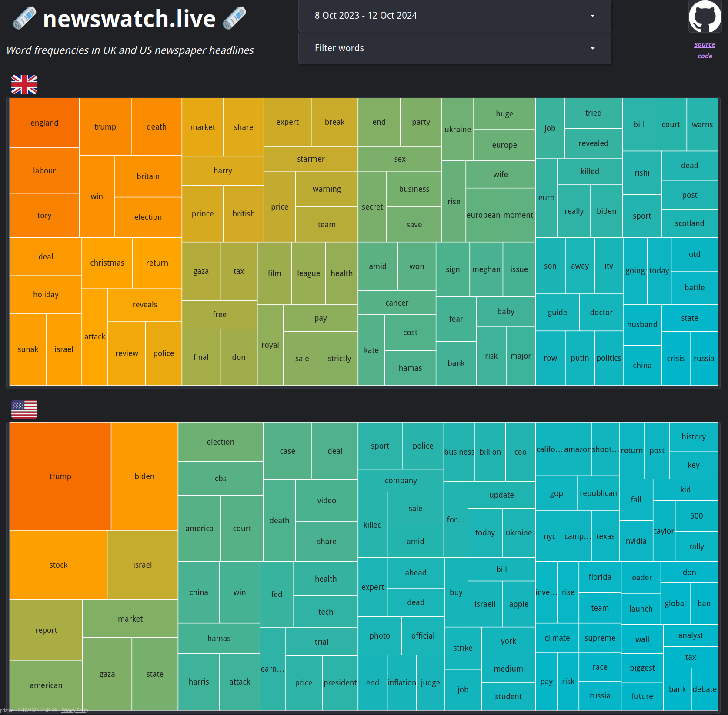
Task: Open the Privacy Policy link
Action: point(74,710)
